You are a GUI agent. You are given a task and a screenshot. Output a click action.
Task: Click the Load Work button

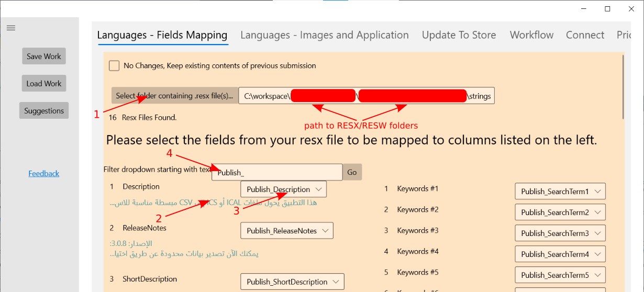pos(44,84)
